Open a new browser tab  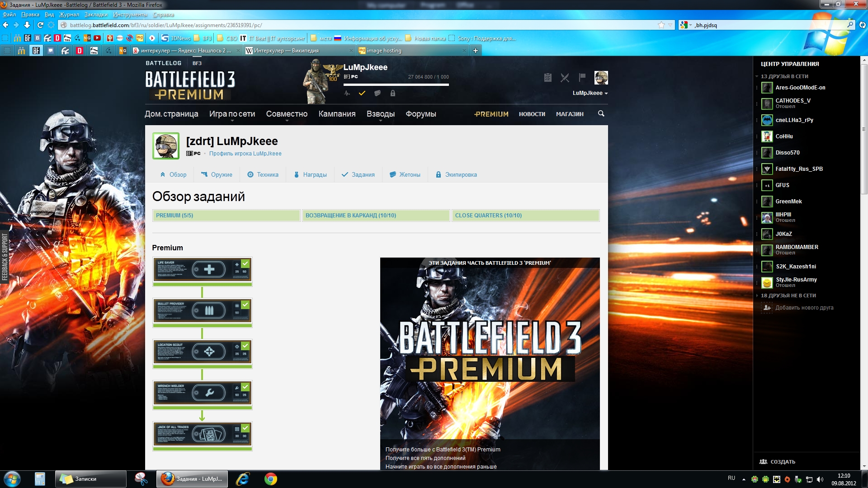click(476, 51)
